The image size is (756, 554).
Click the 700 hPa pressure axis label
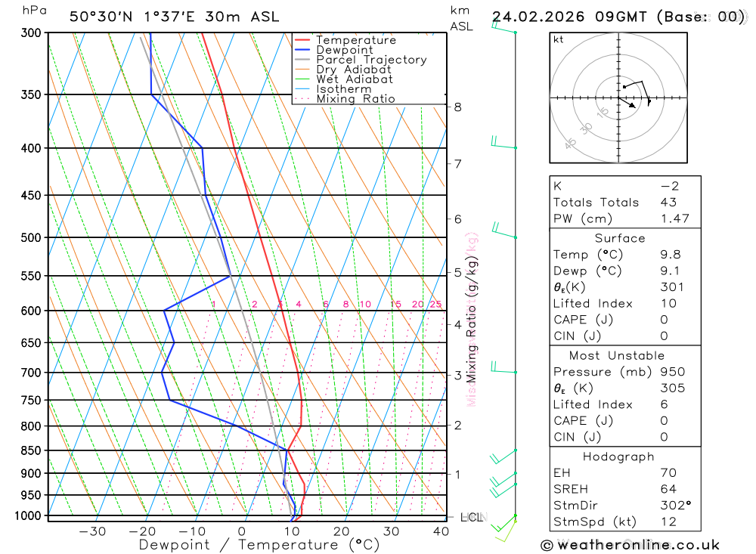[x=31, y=373]
